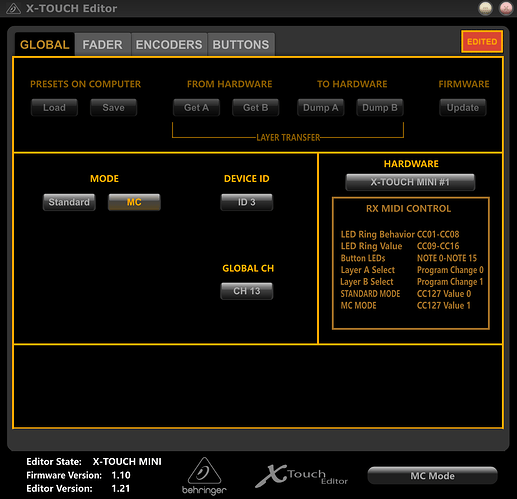Open the FADER tab
The image size is (517, 499).
pyautogui.click(x=103, y=44)
